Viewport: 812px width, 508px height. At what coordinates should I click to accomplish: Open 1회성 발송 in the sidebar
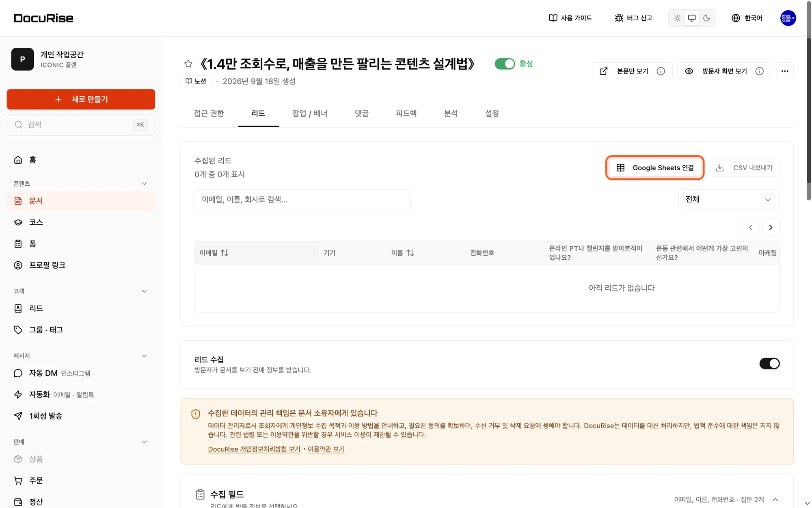[81, 416]
